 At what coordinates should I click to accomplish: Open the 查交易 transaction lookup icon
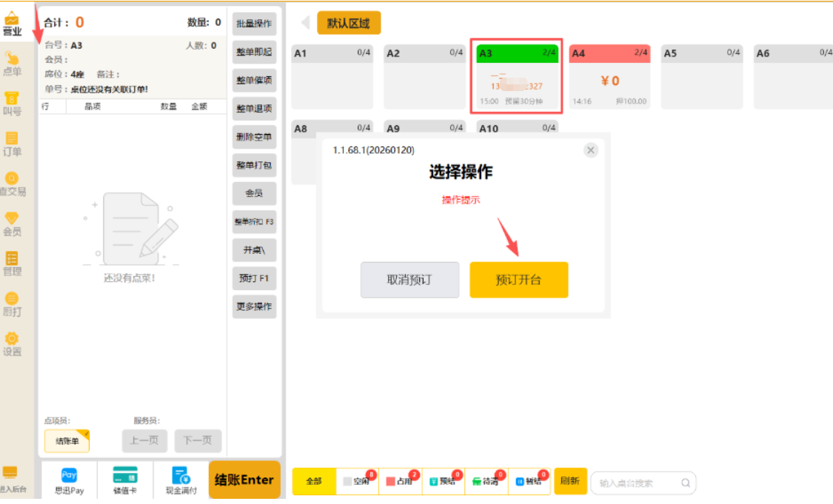[12, 184]
